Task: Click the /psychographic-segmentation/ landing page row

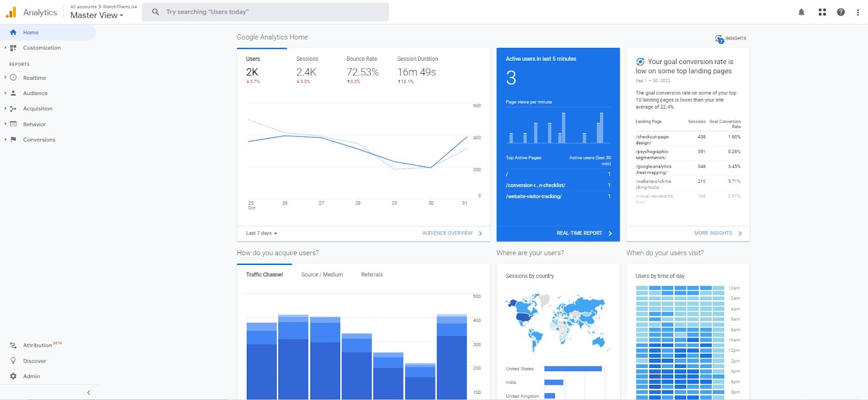Action: coord(688,154)
